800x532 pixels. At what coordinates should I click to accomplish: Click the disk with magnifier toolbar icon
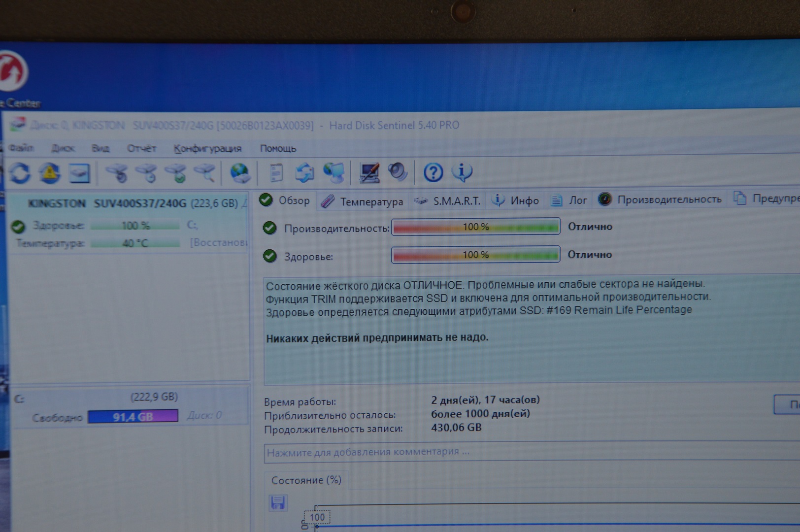tap(204, 173)
